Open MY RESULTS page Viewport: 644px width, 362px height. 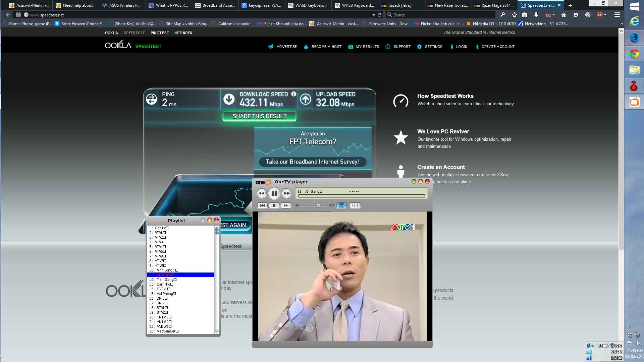pos(363,47)
